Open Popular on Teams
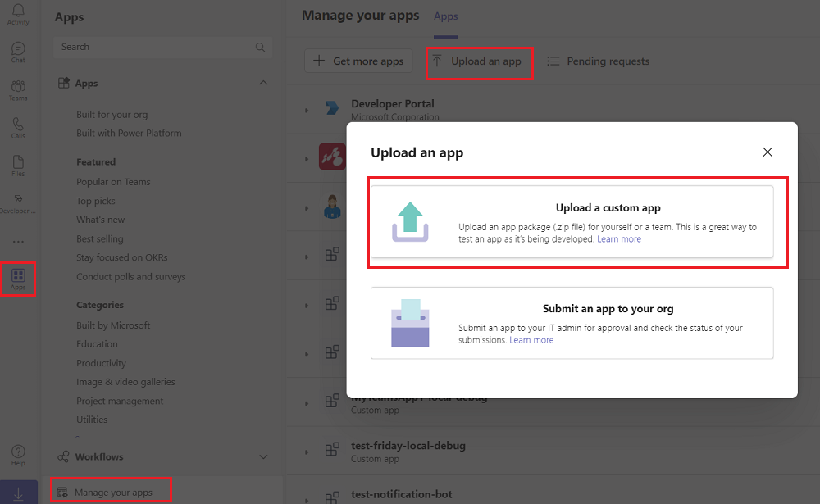 click(113, 182)
